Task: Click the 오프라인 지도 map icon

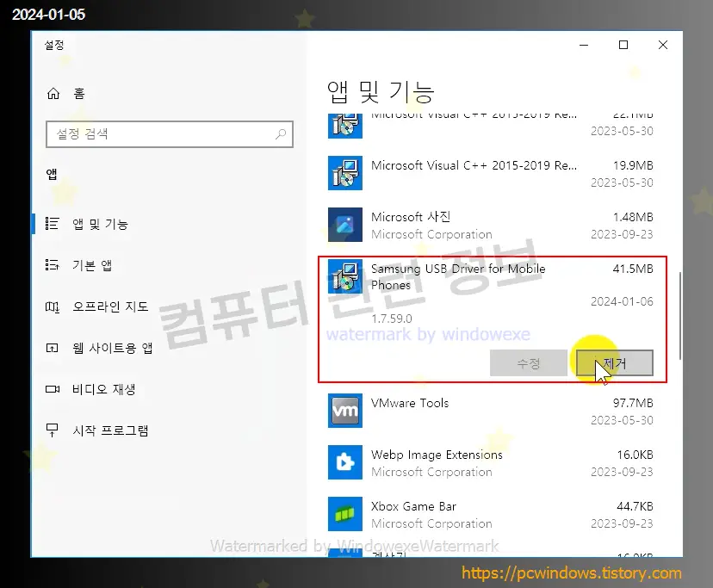Action: click(52, 307)
